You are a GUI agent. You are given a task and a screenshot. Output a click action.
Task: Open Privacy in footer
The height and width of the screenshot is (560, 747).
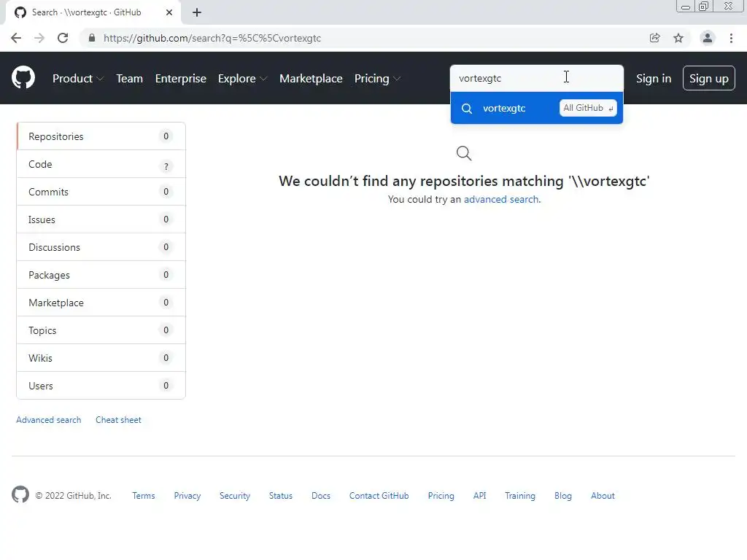click(x=187, y=495)
